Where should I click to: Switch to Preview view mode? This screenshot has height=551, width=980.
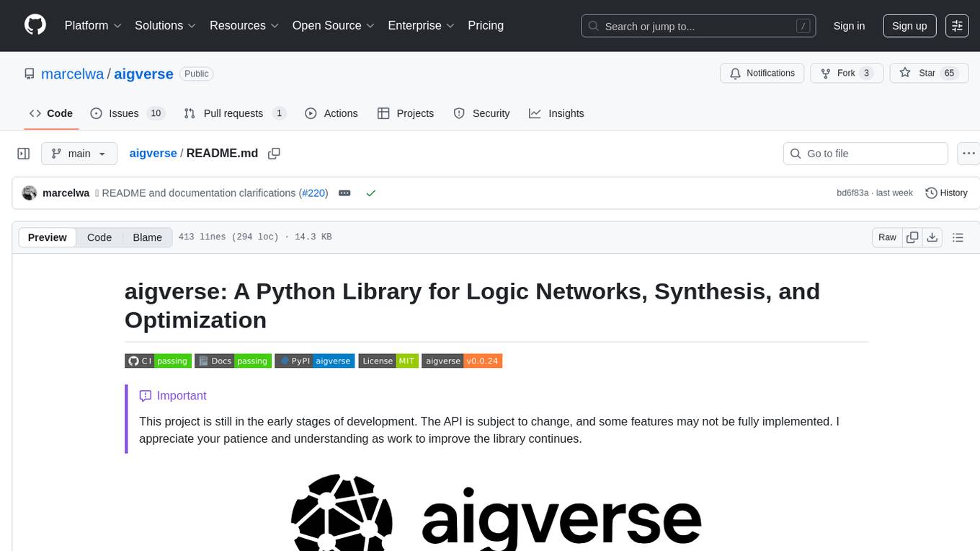(x=48, y=237)
